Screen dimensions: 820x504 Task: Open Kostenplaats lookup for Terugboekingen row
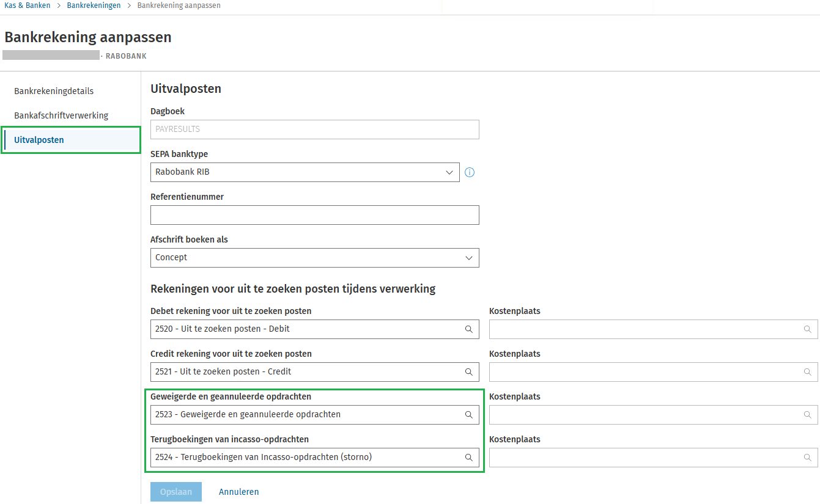(808, 458)
